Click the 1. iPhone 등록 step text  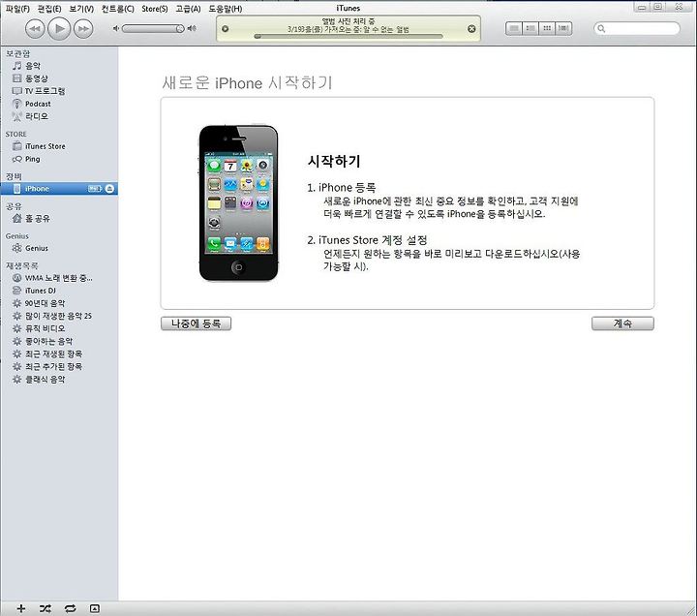tap(342, 188)
